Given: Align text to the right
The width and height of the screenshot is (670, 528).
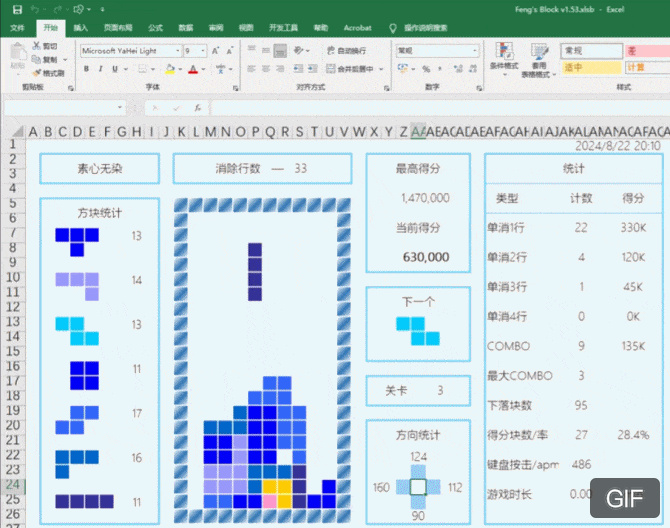Looking at the screenshot, I should pyautogui.click(x=280, y=68).
